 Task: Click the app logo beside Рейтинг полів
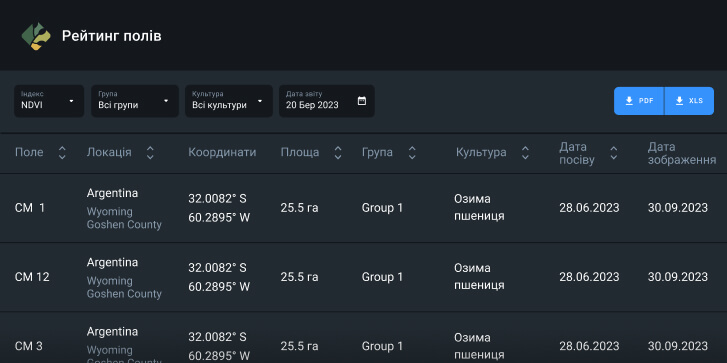[x=36, y=36]
